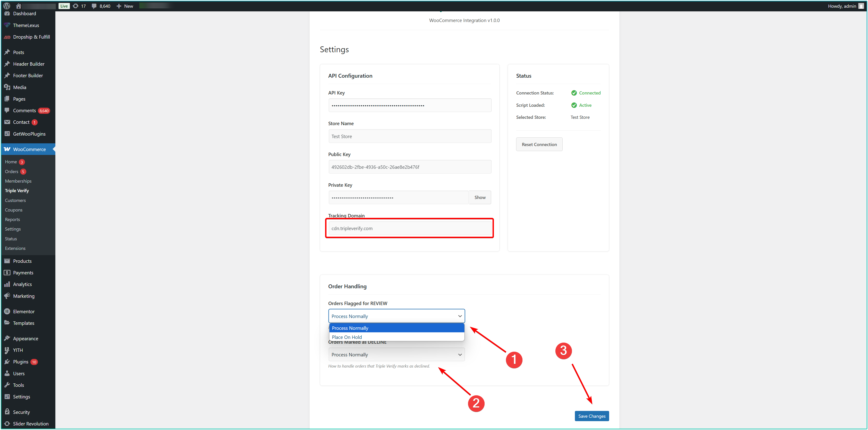Open Analytics bar chart icon
This screenshot has width=868, height=430.
[7, 284]
